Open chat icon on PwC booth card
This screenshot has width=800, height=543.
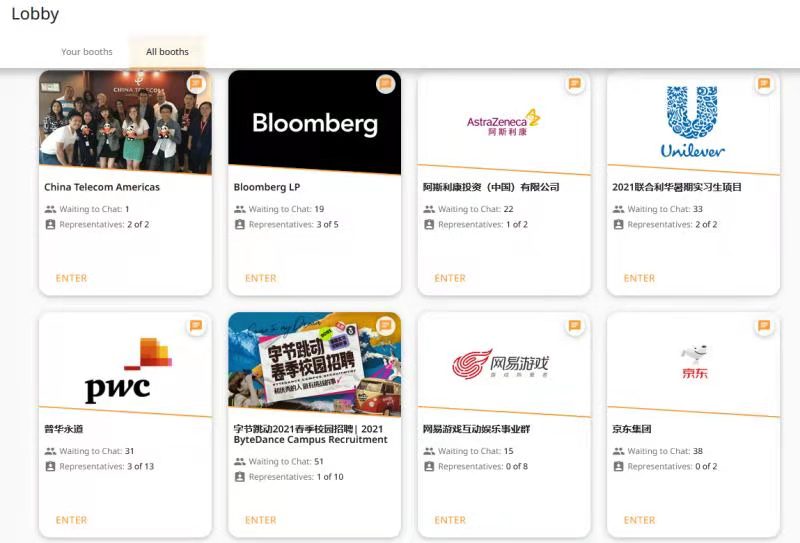click(196, 325)
